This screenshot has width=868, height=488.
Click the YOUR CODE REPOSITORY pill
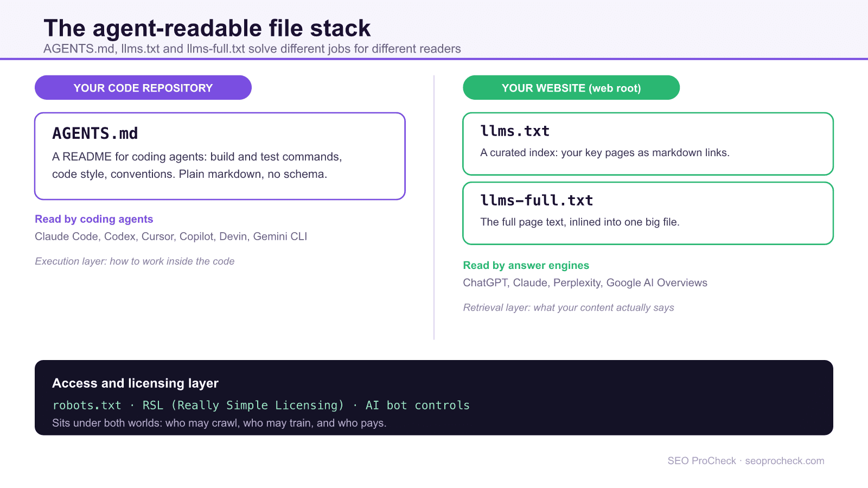tap(143, 88)
